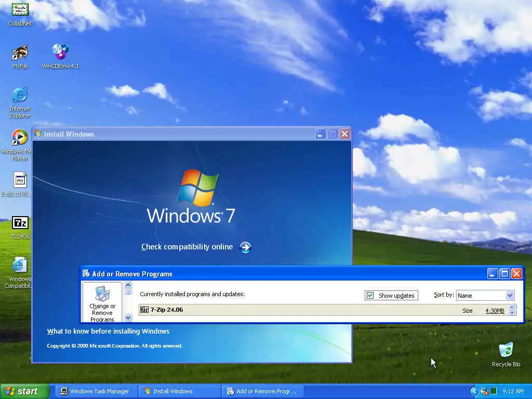Select the WinCDEmu-4.1 desktop icon
The width and height of the screenshot is (532, 399).
60,51
